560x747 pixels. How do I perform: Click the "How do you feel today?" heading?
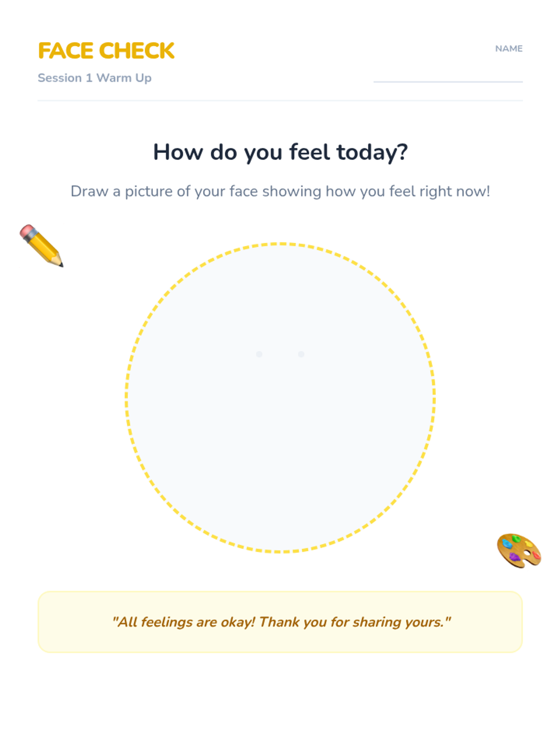click(x=280, y=152)
